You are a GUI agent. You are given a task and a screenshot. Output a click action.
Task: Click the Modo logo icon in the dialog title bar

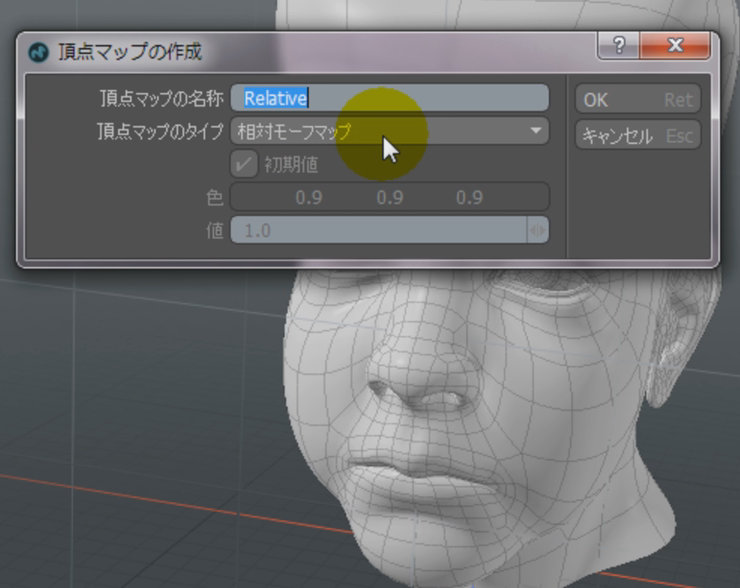pos(39,52)
